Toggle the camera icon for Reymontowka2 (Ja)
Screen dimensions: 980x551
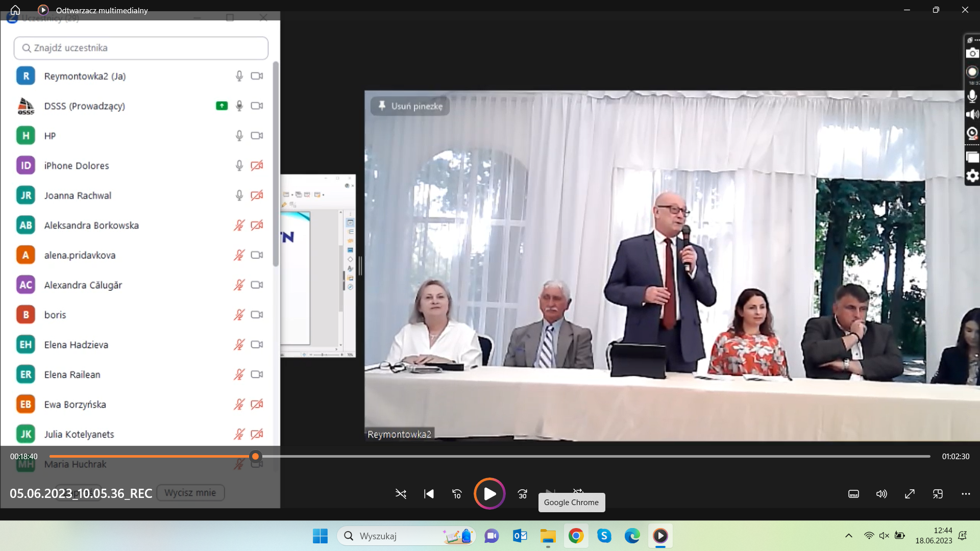(x=257, y=76)
